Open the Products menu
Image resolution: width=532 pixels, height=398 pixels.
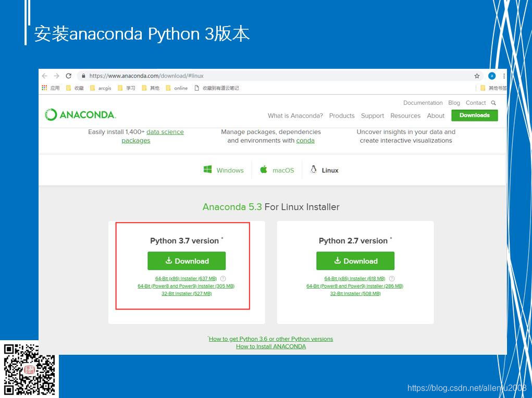(342, 116)
